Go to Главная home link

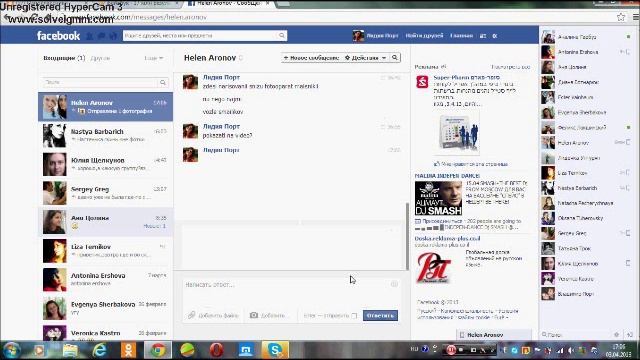click(462, 36)
